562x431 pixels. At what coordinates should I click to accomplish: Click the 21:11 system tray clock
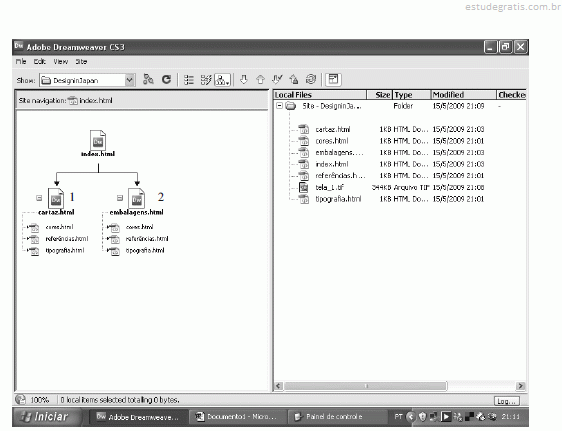[511, 417]
